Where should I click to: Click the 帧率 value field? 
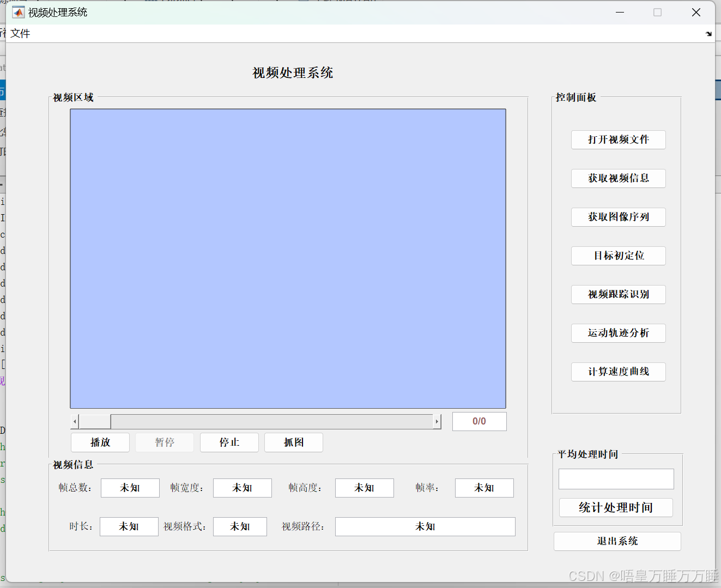coord(484,488)
